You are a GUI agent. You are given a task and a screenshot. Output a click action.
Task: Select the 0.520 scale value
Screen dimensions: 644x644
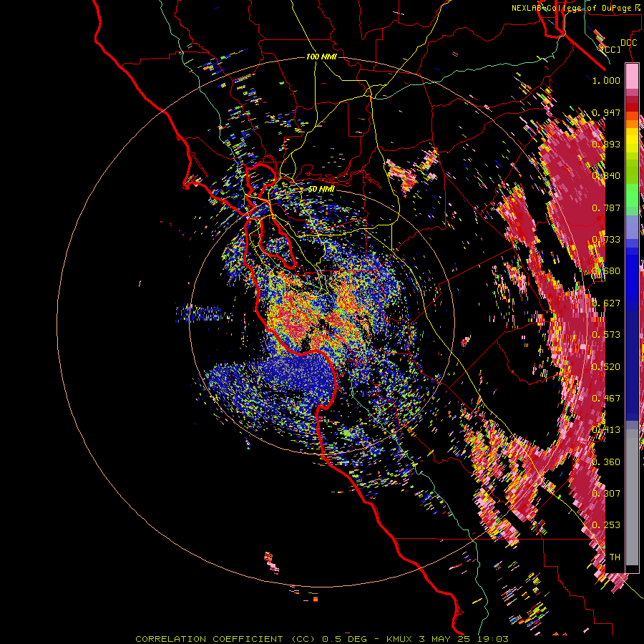coord(606,367)
